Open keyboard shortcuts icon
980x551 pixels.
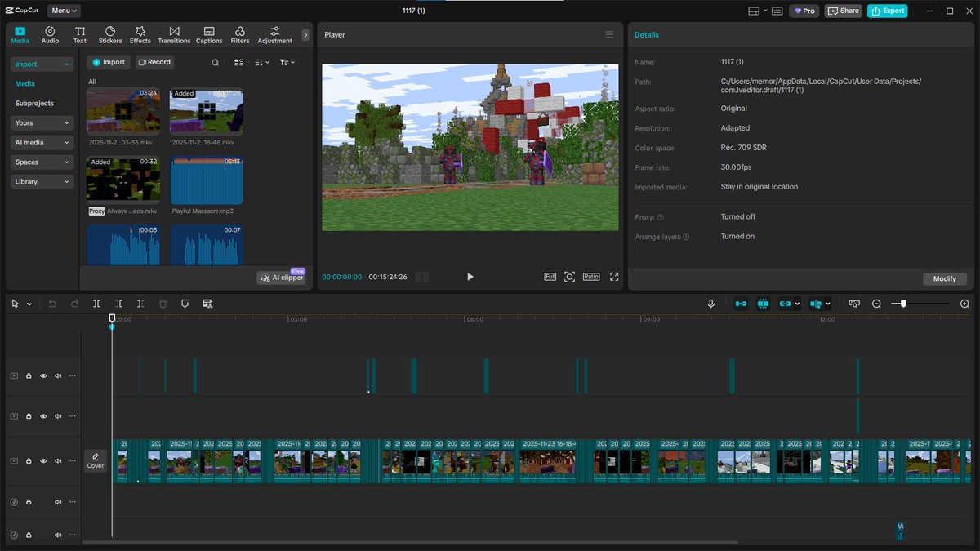click(x=777, y=11)
